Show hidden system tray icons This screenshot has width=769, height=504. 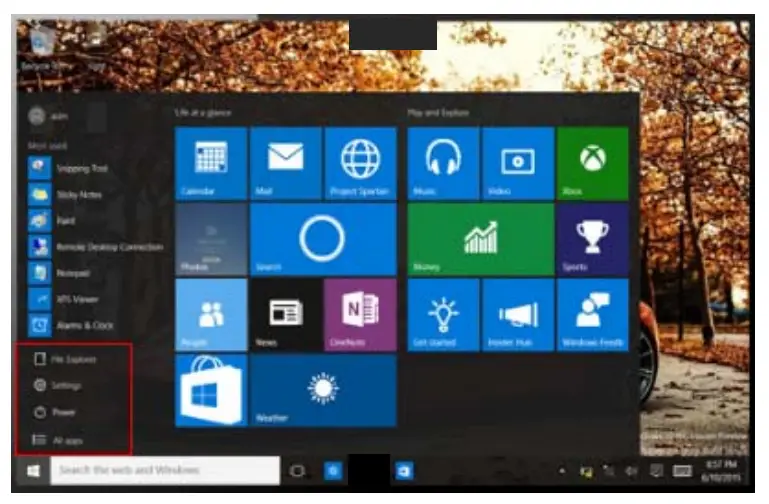562,471
